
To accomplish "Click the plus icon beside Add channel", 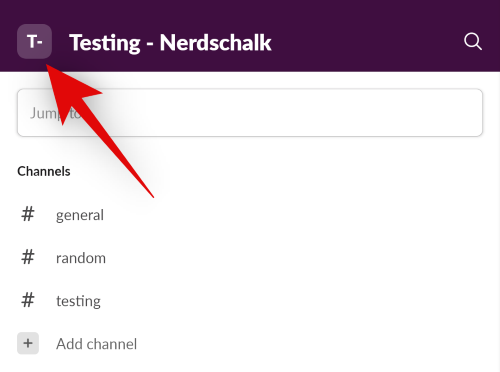I will [x=28, y=343].
